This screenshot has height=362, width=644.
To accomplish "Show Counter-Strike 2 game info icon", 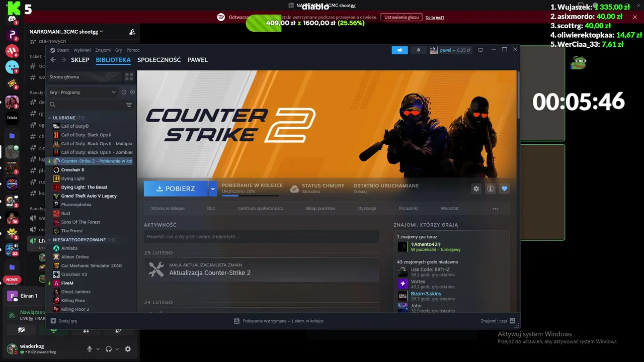I will click(x=491, y=189).
